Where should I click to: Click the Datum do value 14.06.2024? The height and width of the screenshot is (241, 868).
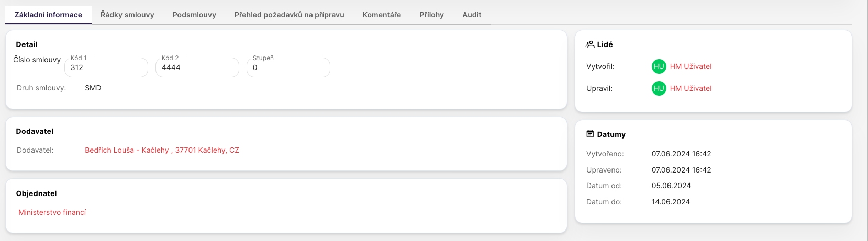click(x=671, y=202)
